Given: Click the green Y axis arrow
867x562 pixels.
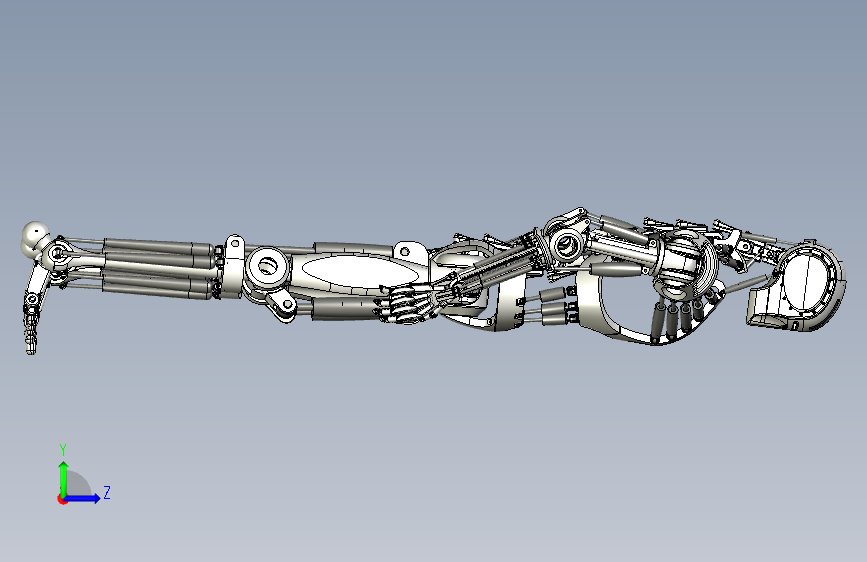Looking at the screenshot, I should 64,478.
